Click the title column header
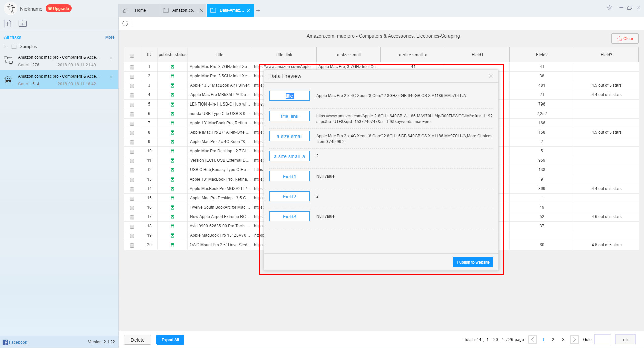The height and width of the screenshot is (348, 644). point(220,55)
